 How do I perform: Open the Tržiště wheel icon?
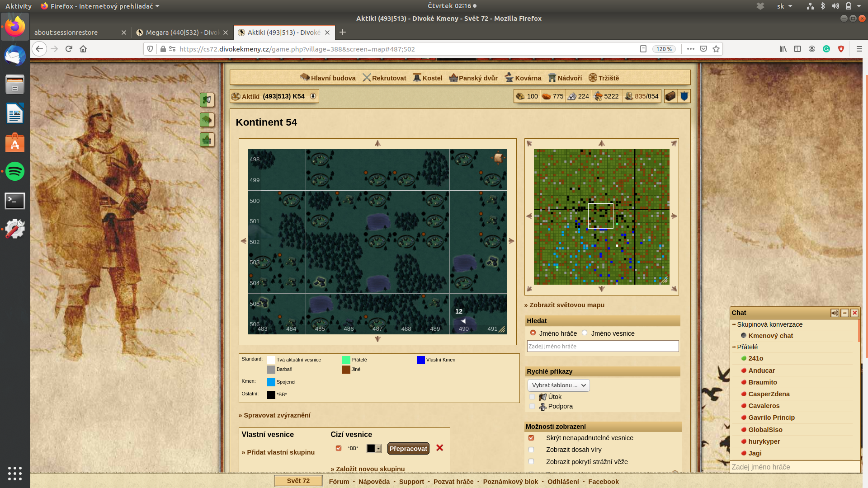pyautogui.click(x=593, y=78)
